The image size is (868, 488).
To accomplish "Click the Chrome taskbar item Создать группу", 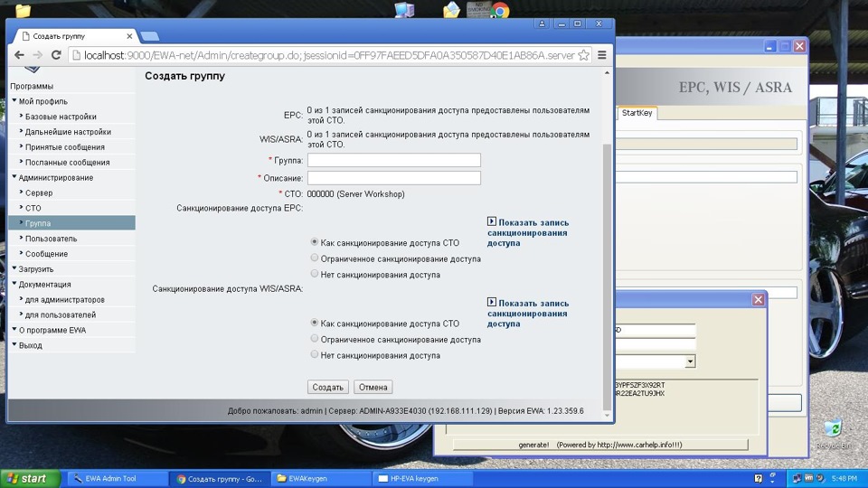I will pos(219,479).
